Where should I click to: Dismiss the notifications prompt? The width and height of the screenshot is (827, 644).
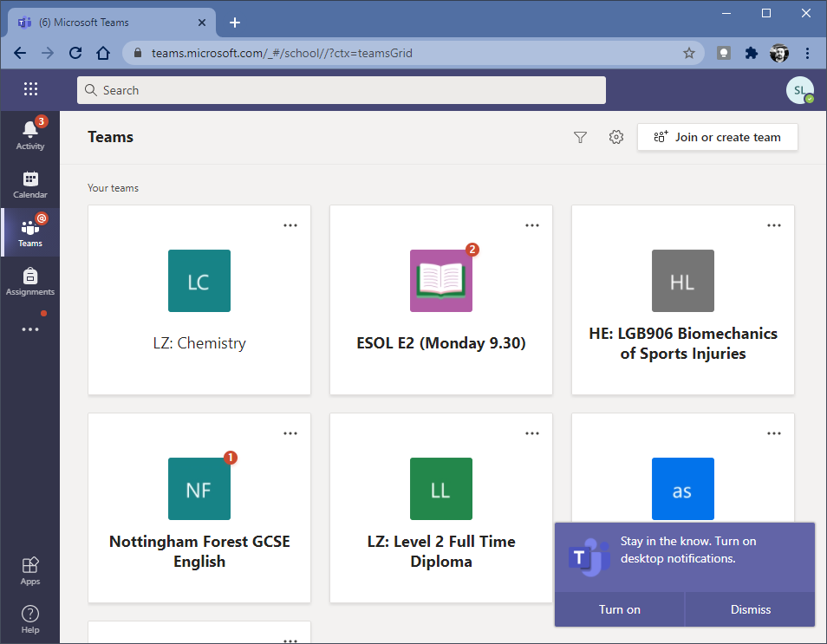[x=750, y=609]
